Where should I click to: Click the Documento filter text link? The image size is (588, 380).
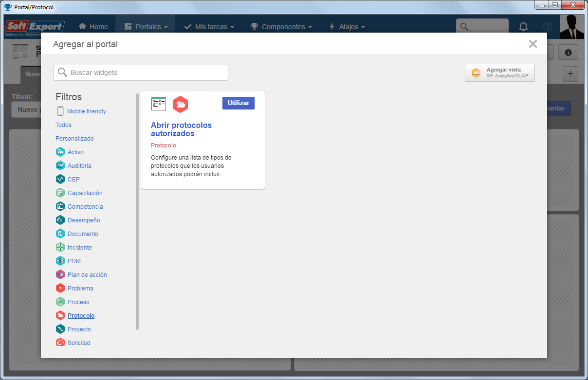click(83, 234)
